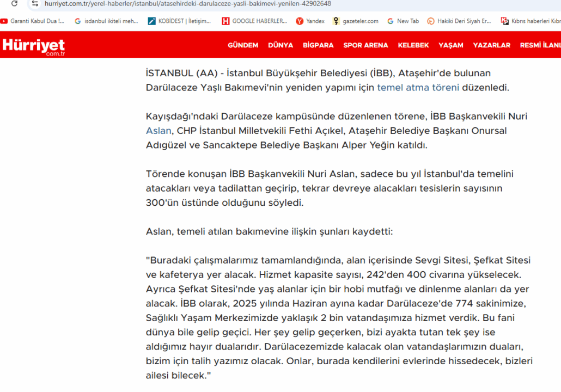Click the text '300'ün üstünde olduğunu söyledi.'
Image resolution: width=561 pixels, height=392 pixels.
(x=225, y=203)
